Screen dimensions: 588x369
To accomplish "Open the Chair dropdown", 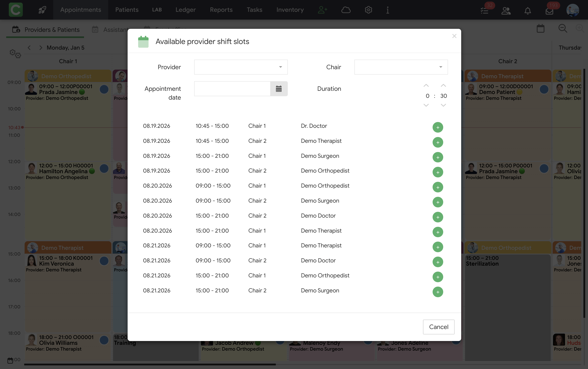I will (401, 67).
